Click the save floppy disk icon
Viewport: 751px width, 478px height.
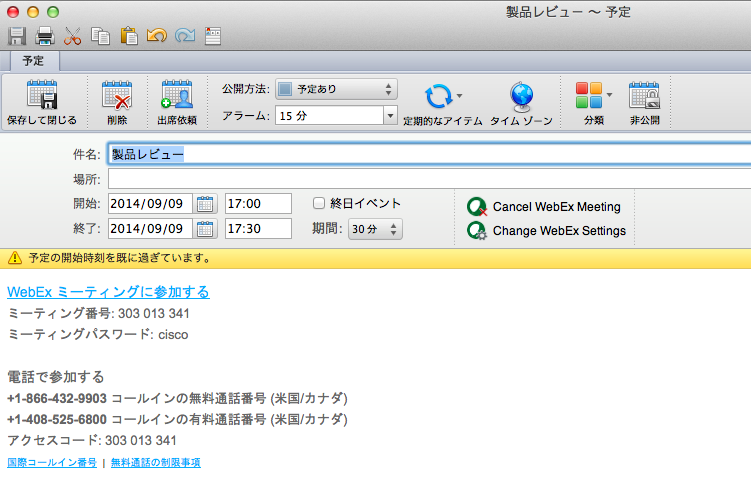tap(17, 37)
